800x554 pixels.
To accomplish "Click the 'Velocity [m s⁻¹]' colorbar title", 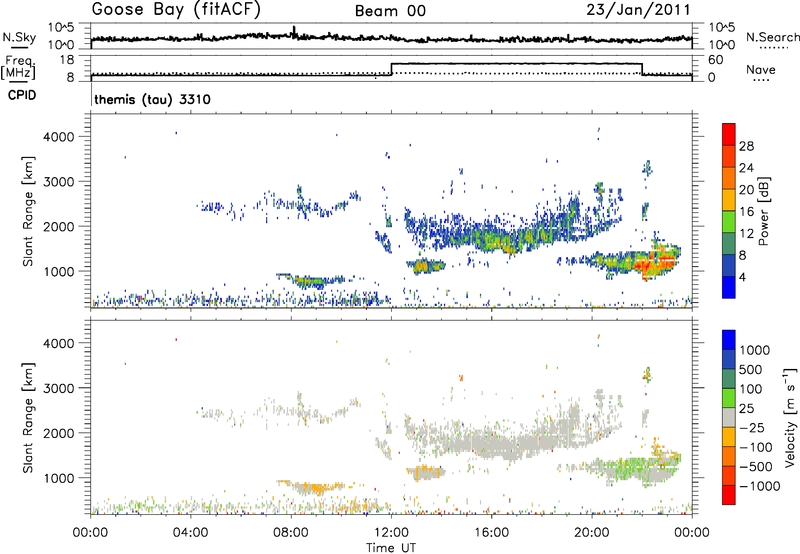I will point(790,417).
